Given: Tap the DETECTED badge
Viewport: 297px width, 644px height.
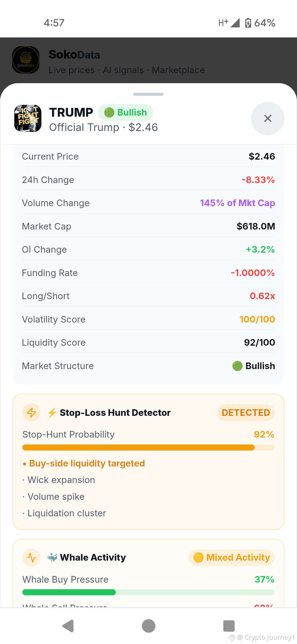Looking at the screenshot, I should pyautogui.click(x=246, y=413).
